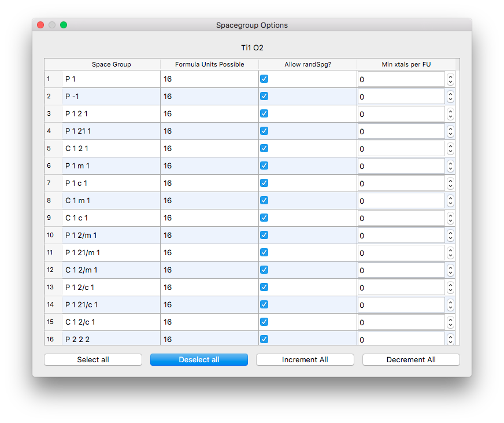Select the P 1 space group cell
The image size is (504, 423).
(x=111, y=79)
